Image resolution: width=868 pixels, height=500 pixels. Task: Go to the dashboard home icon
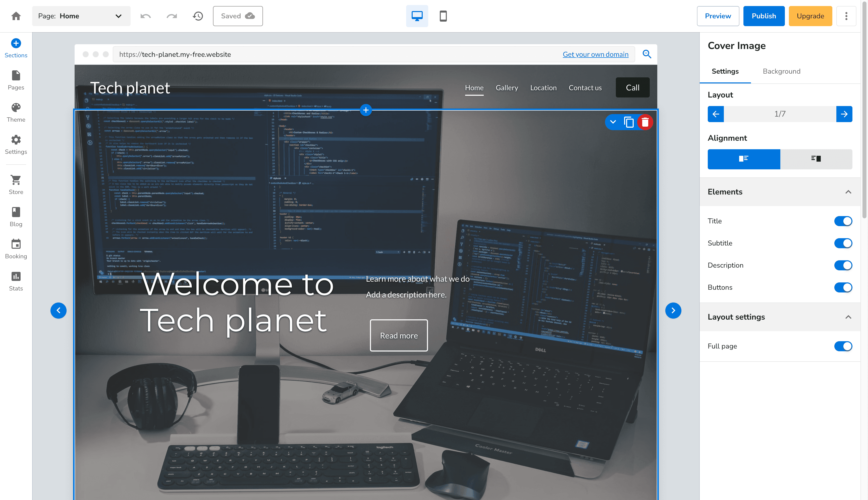point(16,16)
